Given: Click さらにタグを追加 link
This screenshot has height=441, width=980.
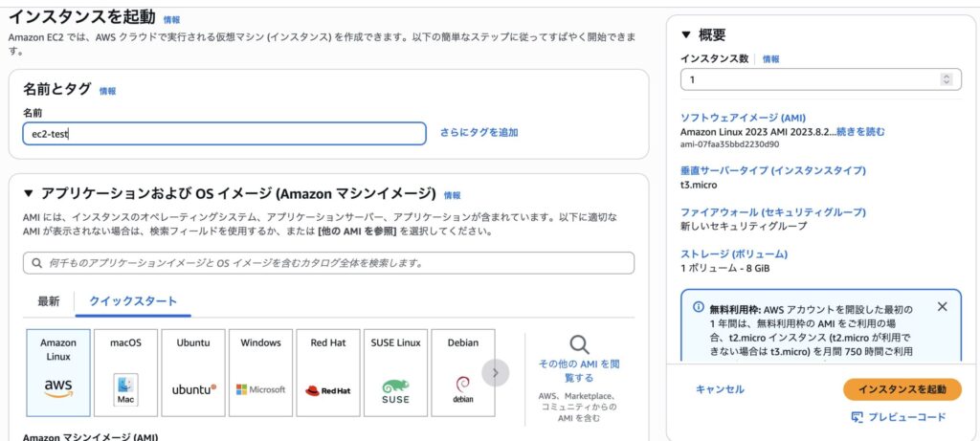Looking at the screenshot, I should click(x=479, y=132).
